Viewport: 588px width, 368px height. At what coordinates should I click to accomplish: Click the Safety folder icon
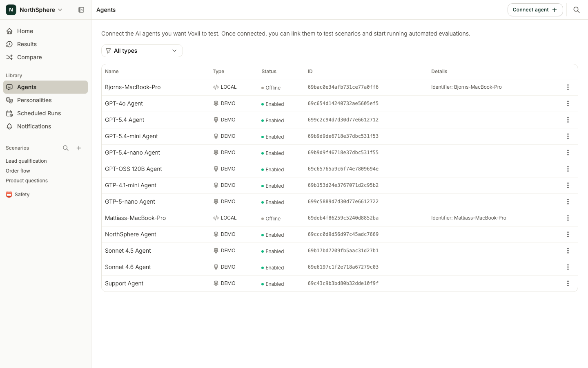[9, 194]
